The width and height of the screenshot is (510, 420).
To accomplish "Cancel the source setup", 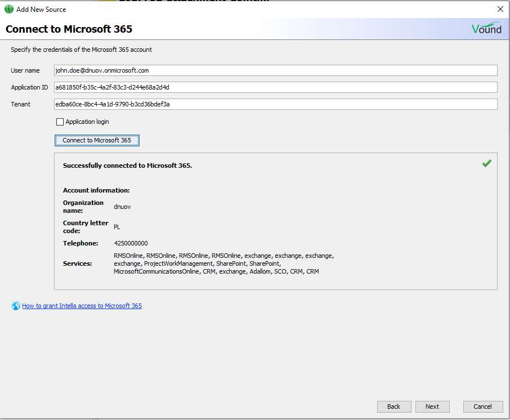I will point(482,406).
